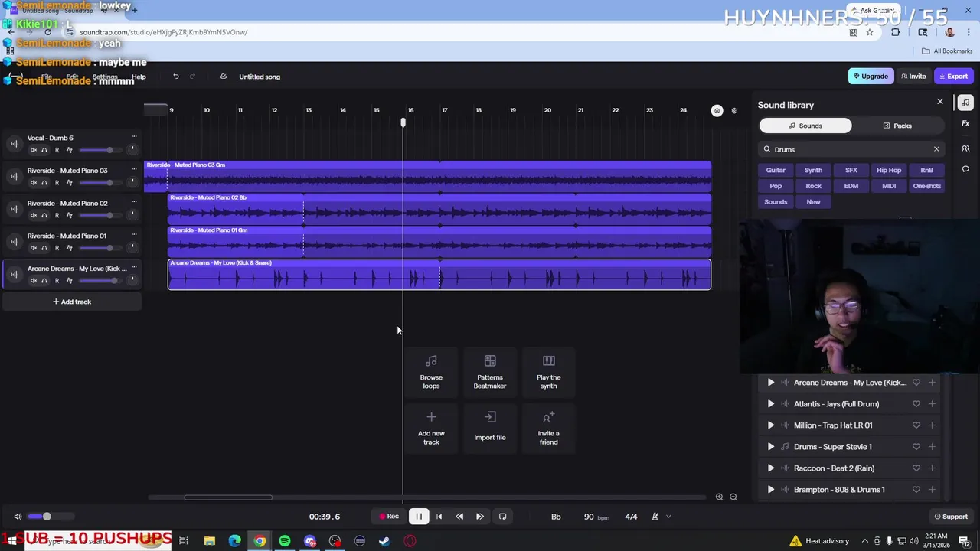Viewport: 980px width, 551px height.
Task: Click the Upgrade button
Action: (871, 77)
